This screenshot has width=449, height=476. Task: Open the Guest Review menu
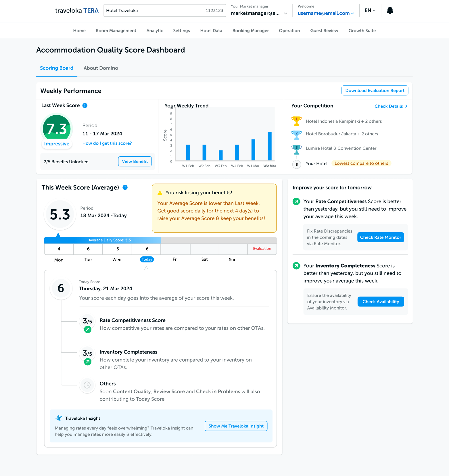tap(324, 30)
